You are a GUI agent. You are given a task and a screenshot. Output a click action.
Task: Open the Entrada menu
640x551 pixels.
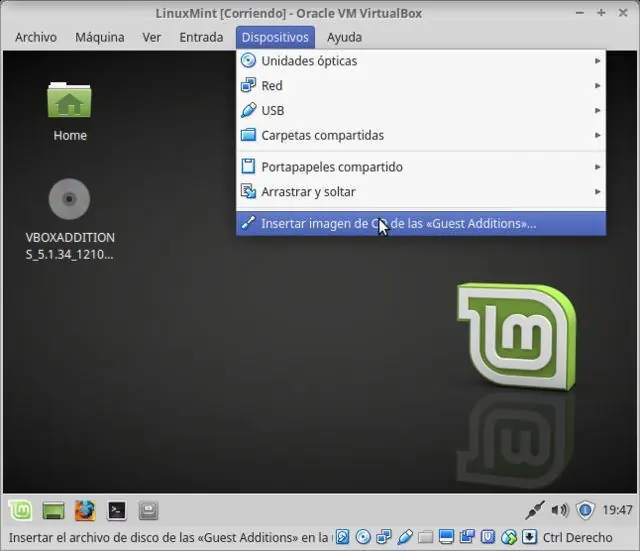pos(201,37)
